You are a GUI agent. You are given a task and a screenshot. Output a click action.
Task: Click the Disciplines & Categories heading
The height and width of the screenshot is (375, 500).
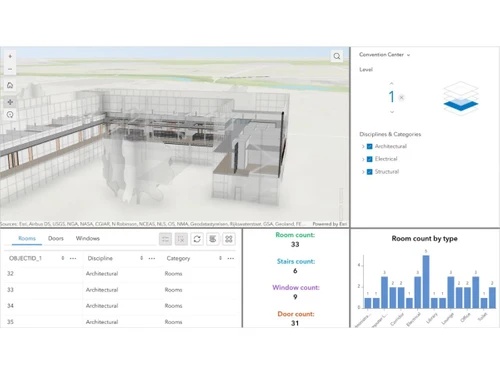click(390, 134)
